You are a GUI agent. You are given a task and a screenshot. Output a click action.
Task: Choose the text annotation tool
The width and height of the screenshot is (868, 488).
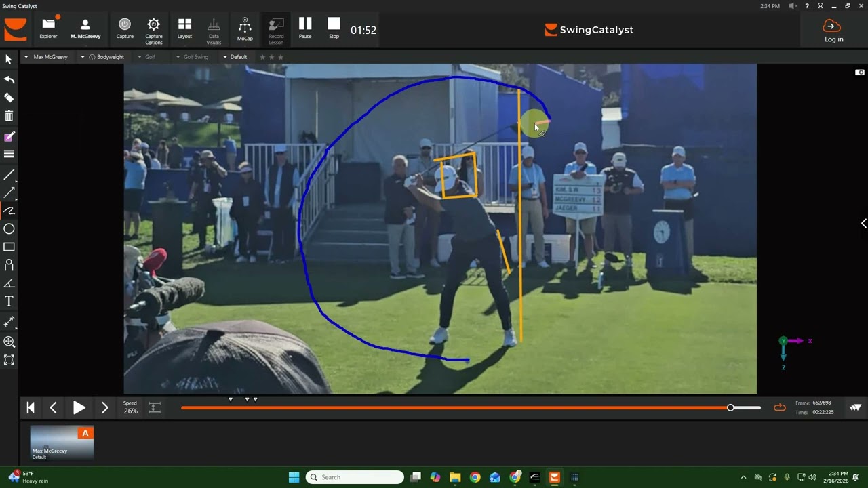tap(9, 301)
